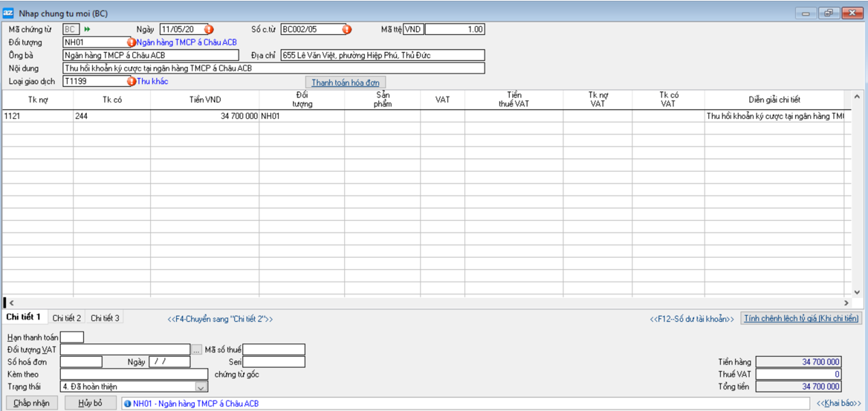Focus the Nội dung text field
The image size is (868, 411).
(273, 68)
